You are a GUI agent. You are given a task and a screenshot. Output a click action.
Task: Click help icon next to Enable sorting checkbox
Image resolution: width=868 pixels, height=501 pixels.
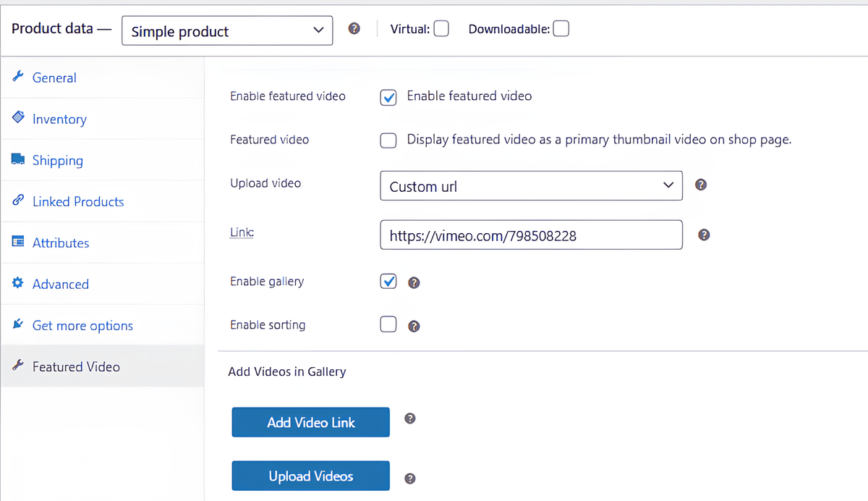coord(414,326)
